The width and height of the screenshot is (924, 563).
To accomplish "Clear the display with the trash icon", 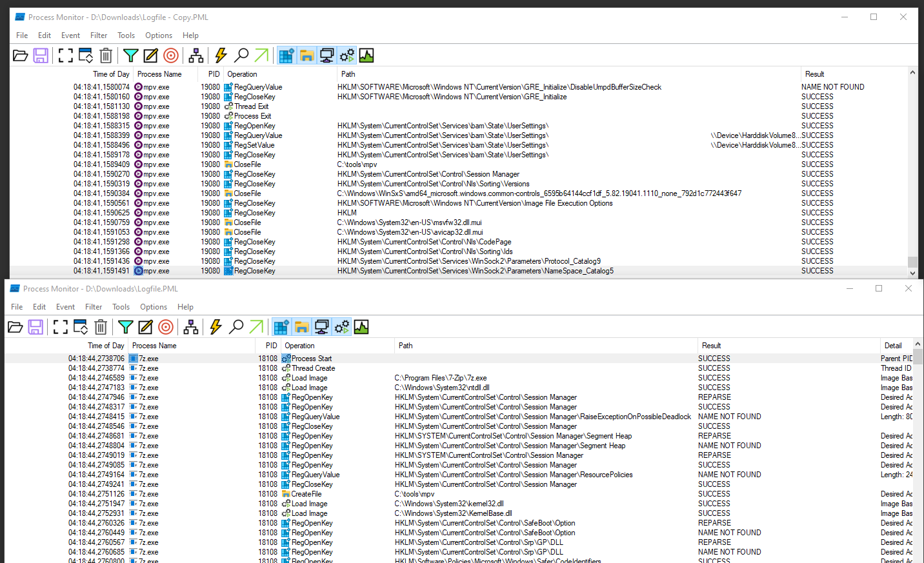I will (x=106, y=55).
